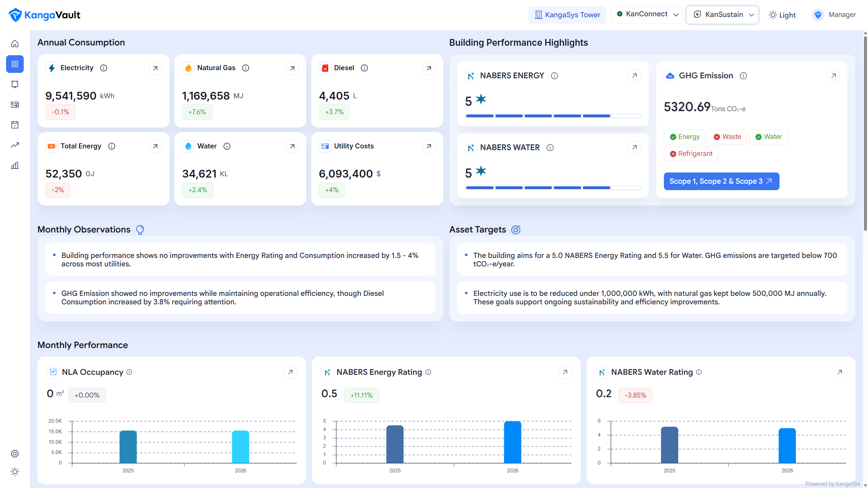Expand the NLA Occupancy chart
The width and height of the screenshot is (868, 488).
290,372
